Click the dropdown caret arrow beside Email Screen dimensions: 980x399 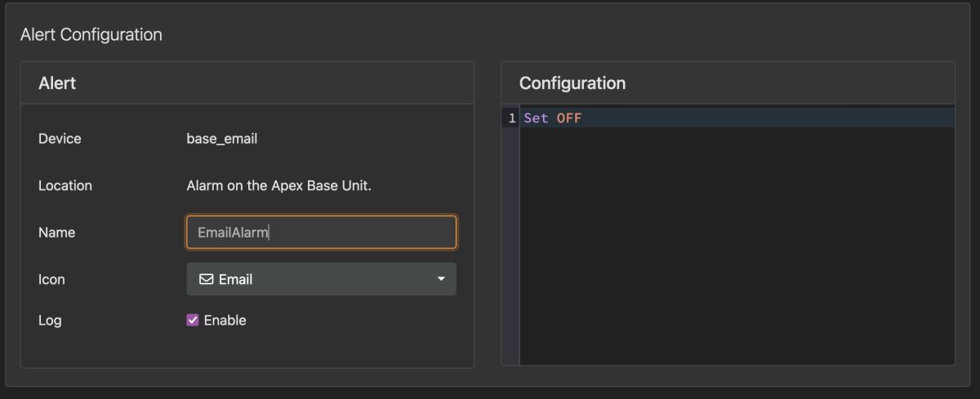441,279
